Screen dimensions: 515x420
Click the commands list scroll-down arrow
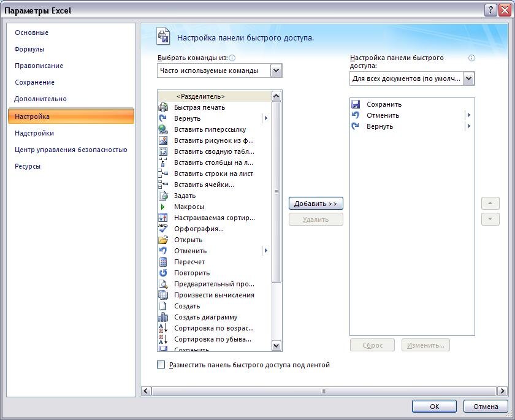click(277, 345)
